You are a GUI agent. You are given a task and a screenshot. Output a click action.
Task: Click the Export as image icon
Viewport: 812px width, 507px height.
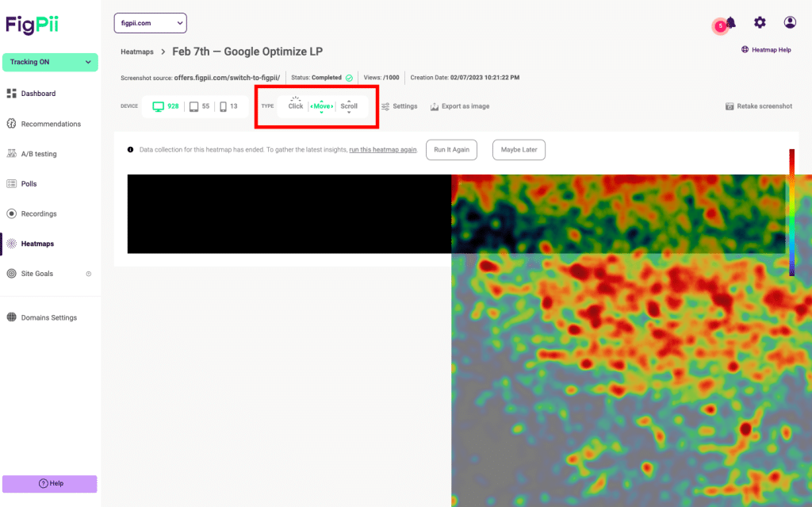(x=435, y=106)
